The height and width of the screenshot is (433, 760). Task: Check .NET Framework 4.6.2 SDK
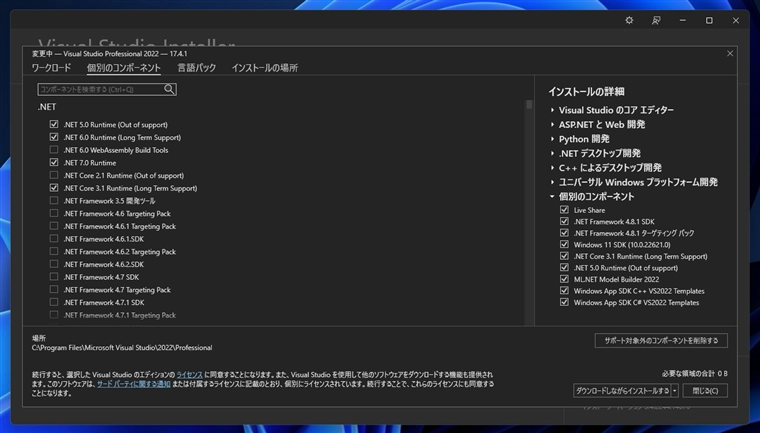[x=54, y=264]
